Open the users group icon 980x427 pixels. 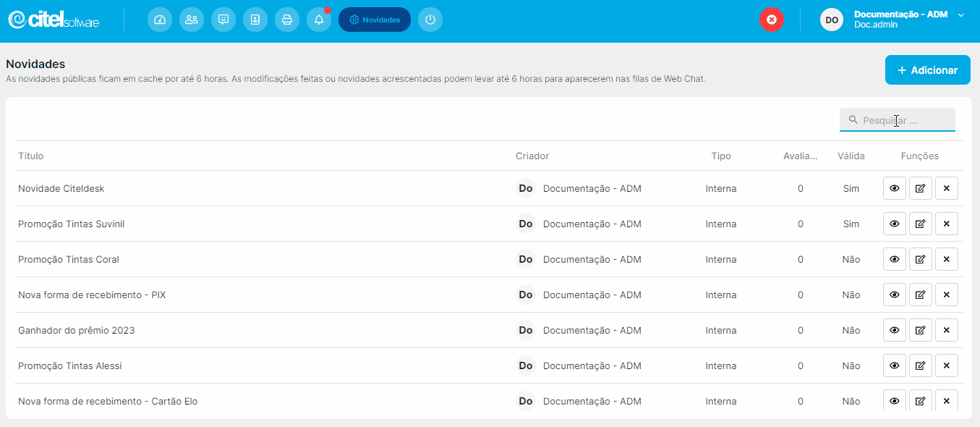pos(192,20)
